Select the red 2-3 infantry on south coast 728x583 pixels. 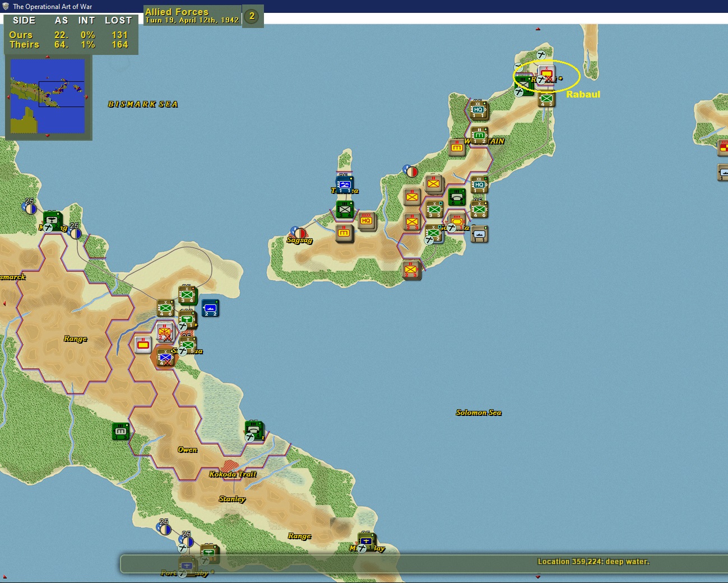[x=412, y=270]
